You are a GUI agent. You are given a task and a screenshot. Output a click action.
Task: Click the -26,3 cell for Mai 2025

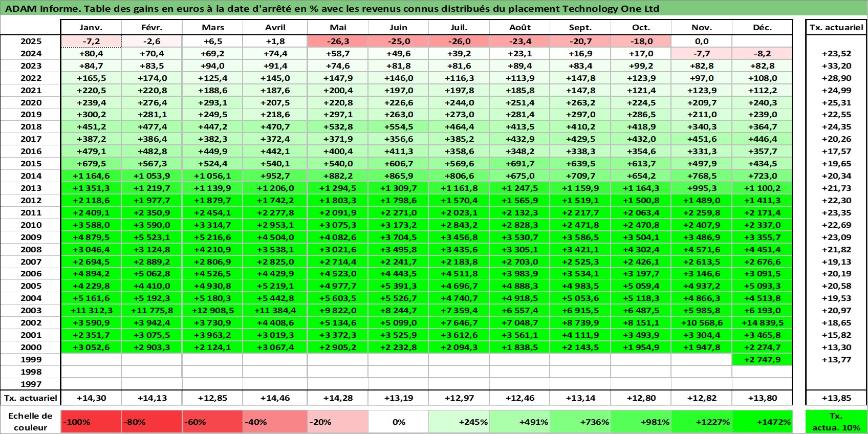[338, 41]
